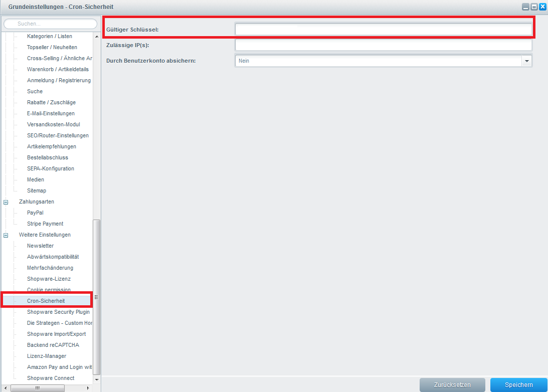
Task: Open Newsletter settings
Action: [40, 246]
